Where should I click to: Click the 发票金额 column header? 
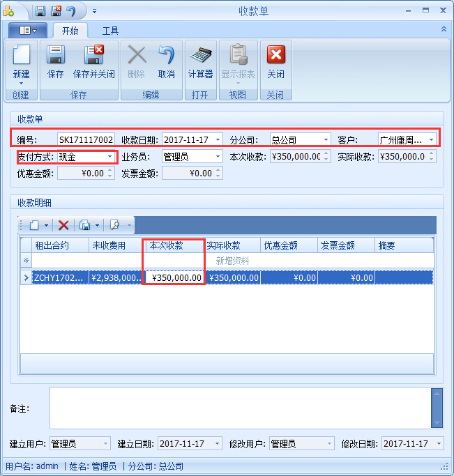pos(346,245)
